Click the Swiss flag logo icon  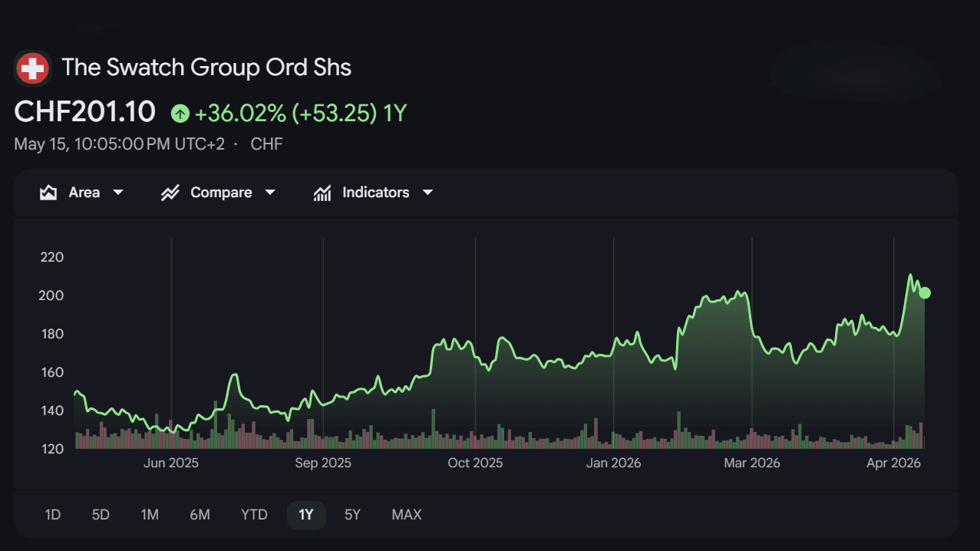[x=32, y=68]
